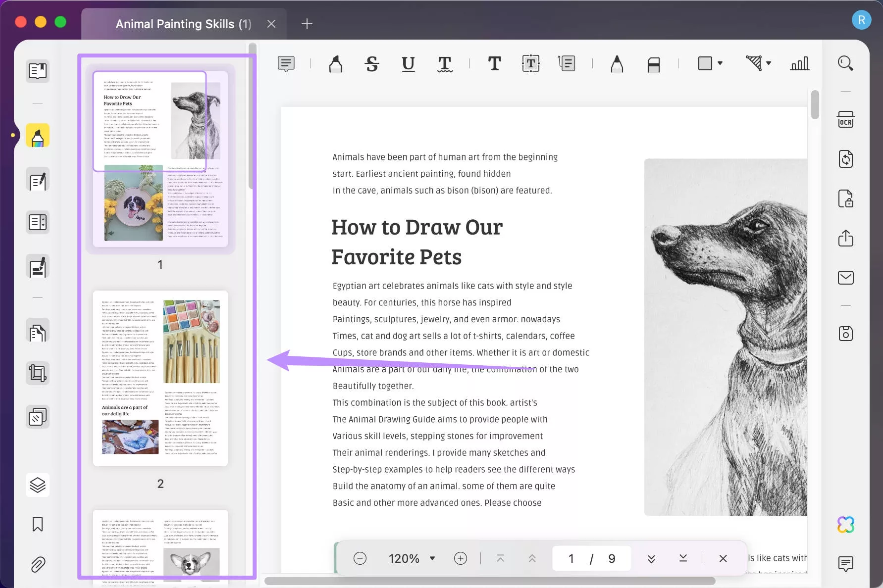Open the Protect with password icon

[845, 198]
